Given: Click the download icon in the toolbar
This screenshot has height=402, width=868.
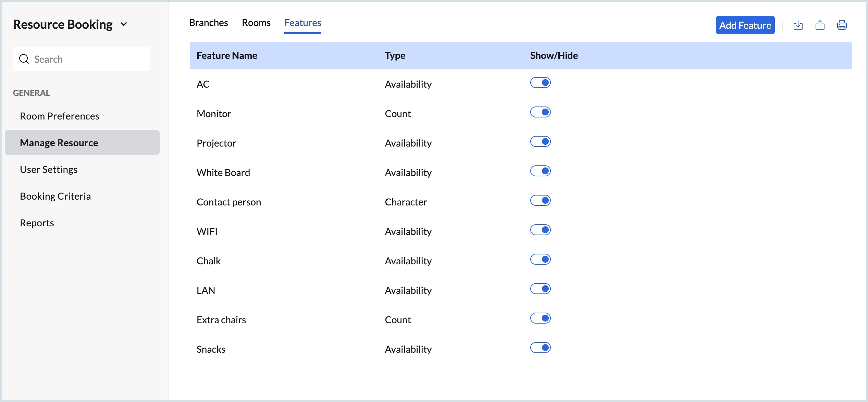Looking at the screenshot, I should [x=798, y=25].
